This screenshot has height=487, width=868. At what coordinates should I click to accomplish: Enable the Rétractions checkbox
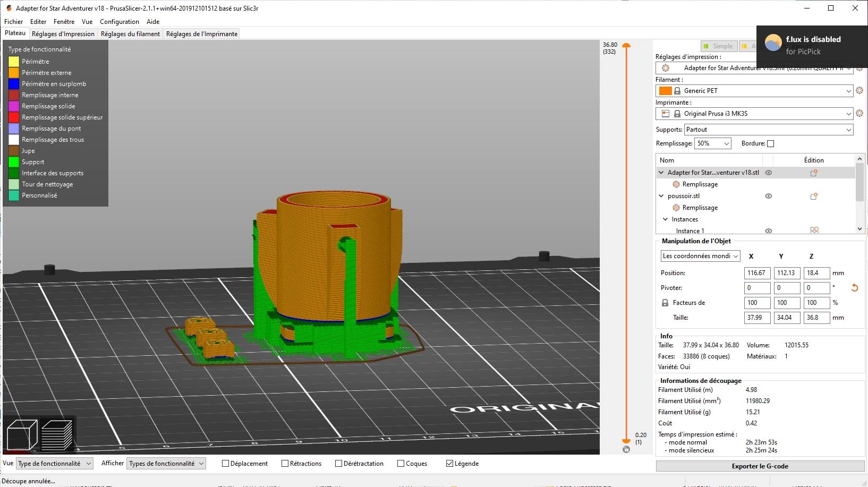point(285,464)
